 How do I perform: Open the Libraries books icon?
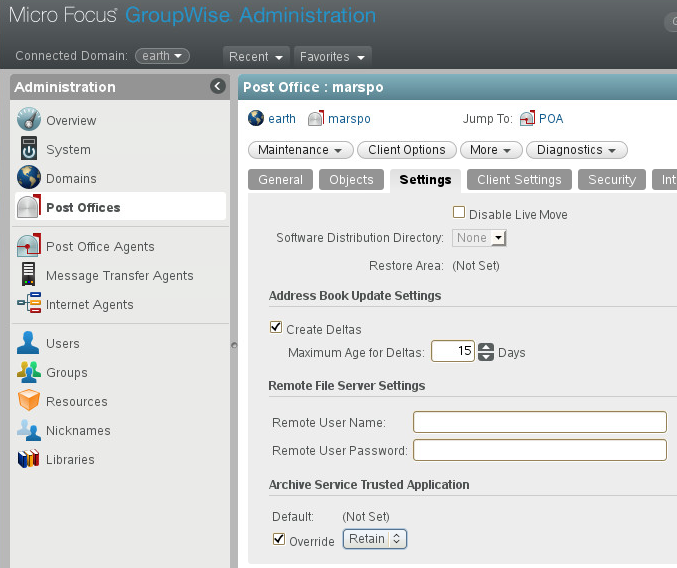28,459
